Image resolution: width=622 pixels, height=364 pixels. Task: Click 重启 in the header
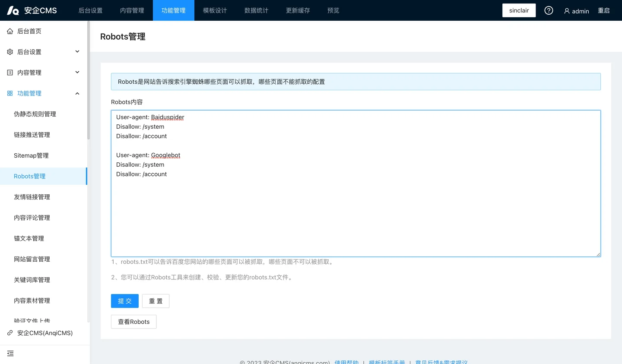pyautogui.click(x=604, y=10)
